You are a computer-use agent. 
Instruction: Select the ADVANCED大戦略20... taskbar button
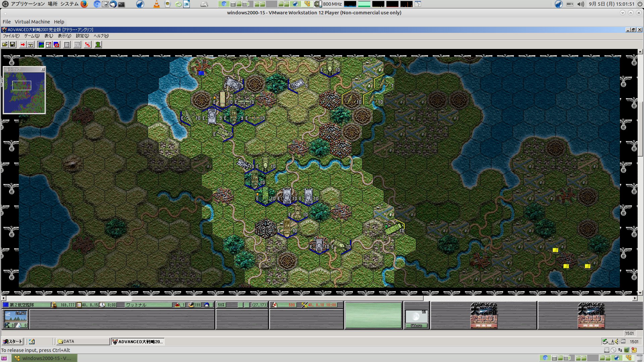point(138,342)
